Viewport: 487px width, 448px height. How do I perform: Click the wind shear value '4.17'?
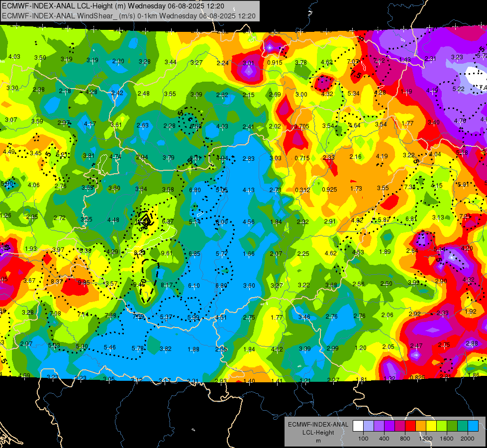pos(90,124)
